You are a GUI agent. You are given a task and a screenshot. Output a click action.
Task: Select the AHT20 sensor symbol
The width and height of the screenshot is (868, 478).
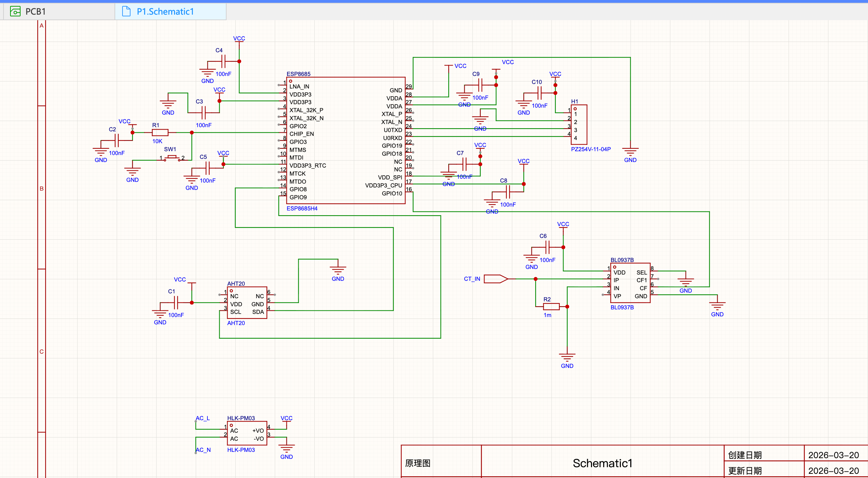(247, 303)
